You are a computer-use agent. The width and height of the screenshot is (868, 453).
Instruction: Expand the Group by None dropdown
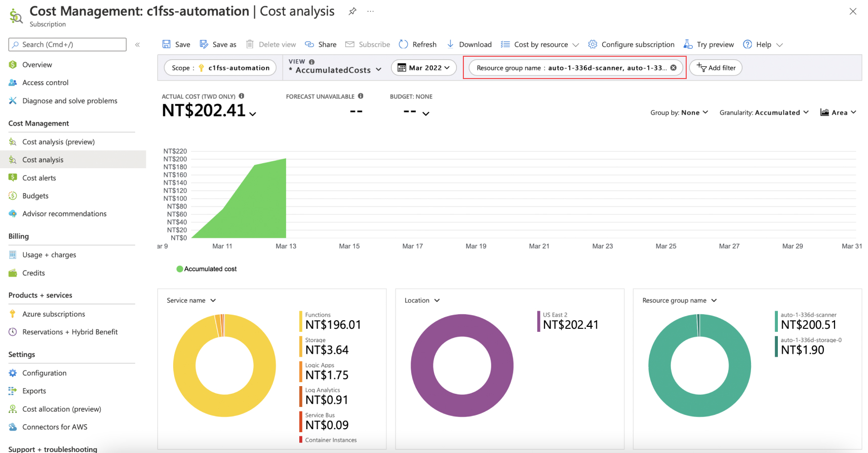pyautogui.click(x=679, y=112)
